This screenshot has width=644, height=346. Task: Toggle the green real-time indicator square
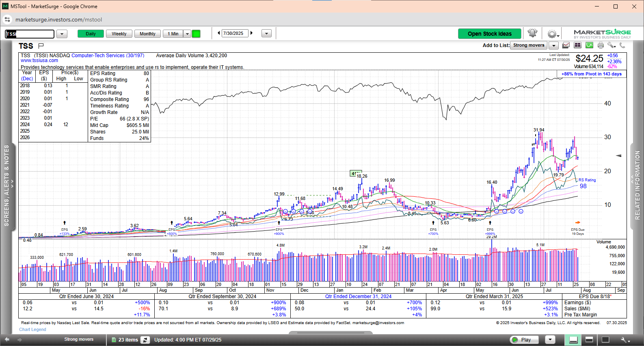click(196, 34)
